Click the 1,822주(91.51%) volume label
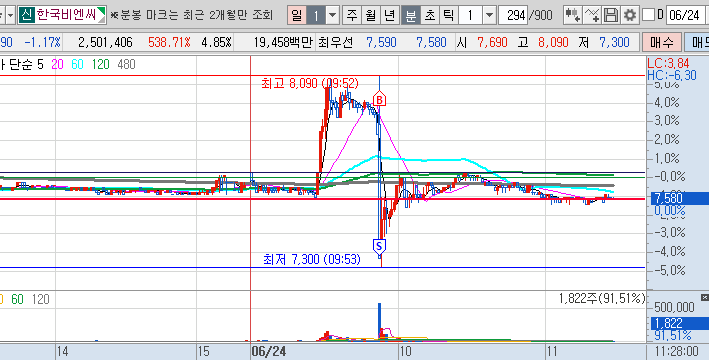This screenshot has width=709, height=360. click(602, 298)
